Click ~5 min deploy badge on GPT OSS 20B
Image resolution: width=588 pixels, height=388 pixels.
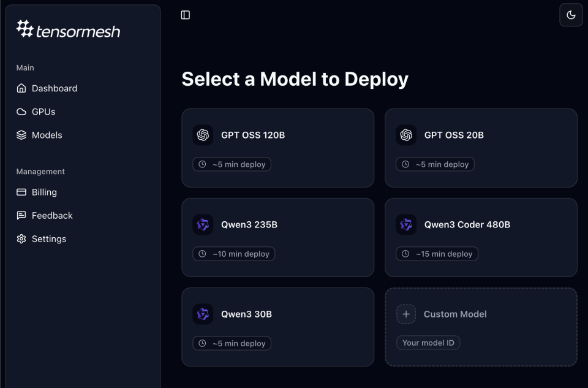tap(435, 164)
